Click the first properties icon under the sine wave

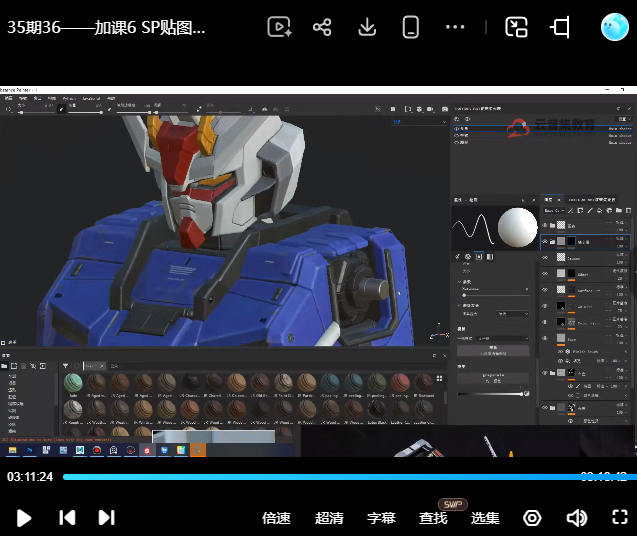pyautogui.click(x=457, y=257)
